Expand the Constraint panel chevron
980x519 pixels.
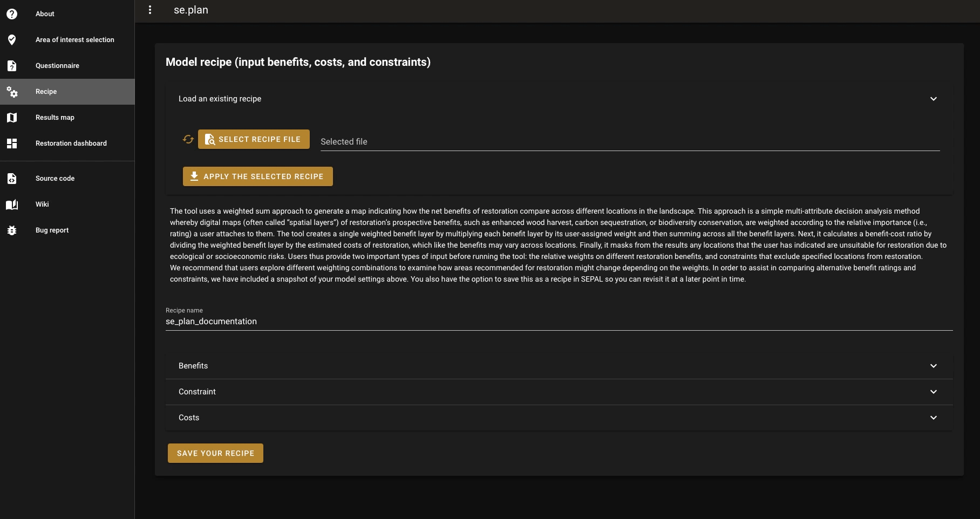pyautogui.click(x=934, y=392)
